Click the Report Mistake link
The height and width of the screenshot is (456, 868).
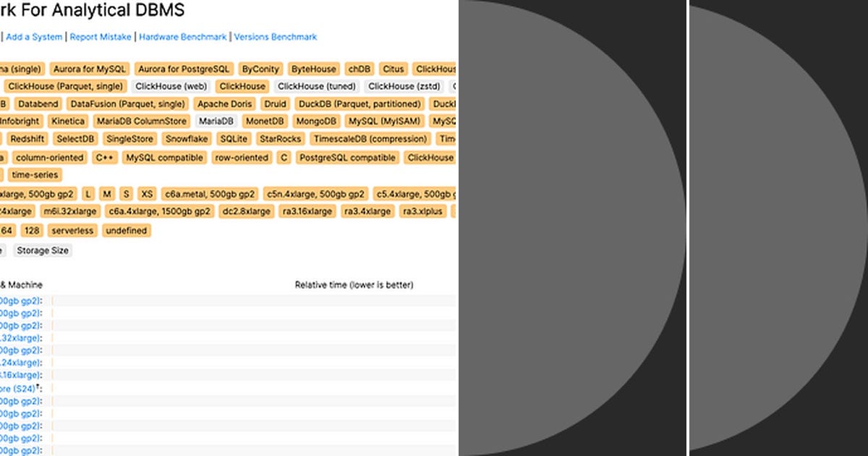(x=100, y=37)
